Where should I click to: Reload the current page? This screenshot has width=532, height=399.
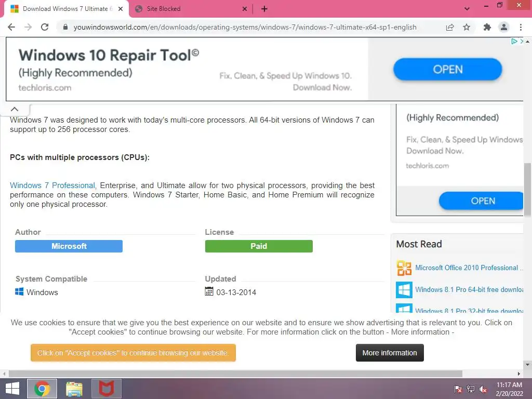tap(45, 27)
